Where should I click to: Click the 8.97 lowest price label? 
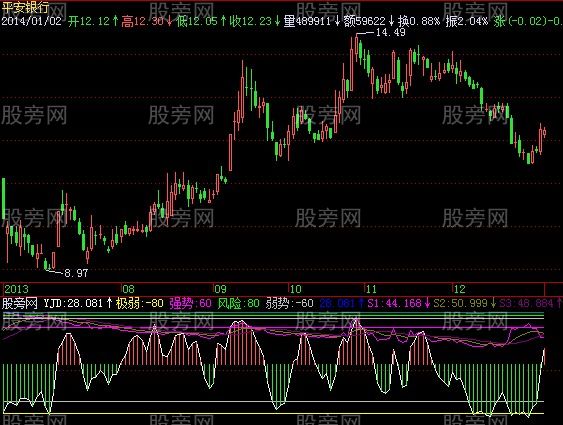[76, 273]
